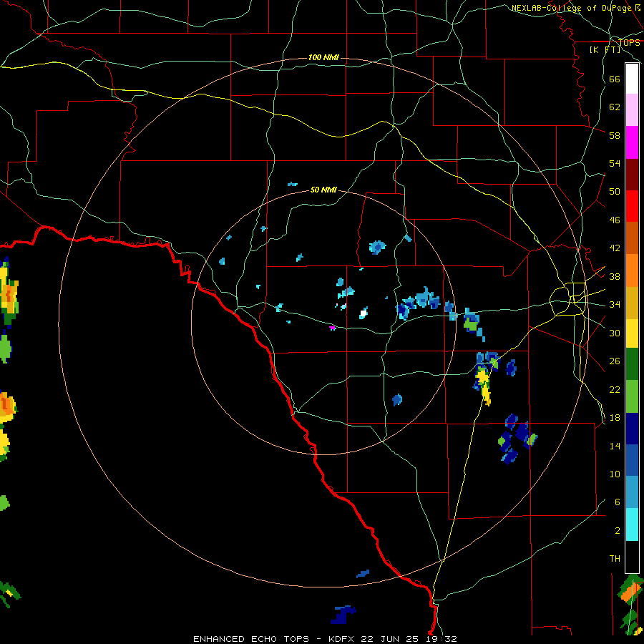Click the KDFX station identifier in the caption
This screenshot has width=644, height=644.
[341, 639]
